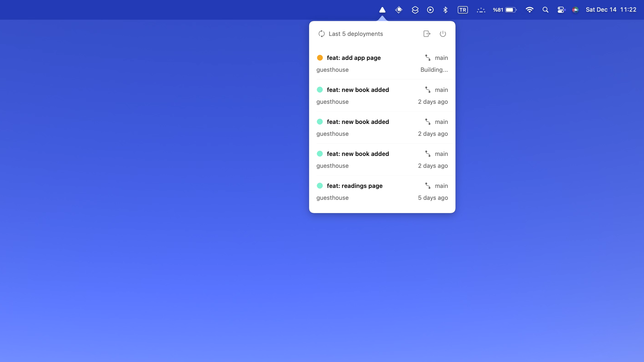Screen dimensions: 644x362
Task: Click the Building... status text
Action: click(434, 70)
